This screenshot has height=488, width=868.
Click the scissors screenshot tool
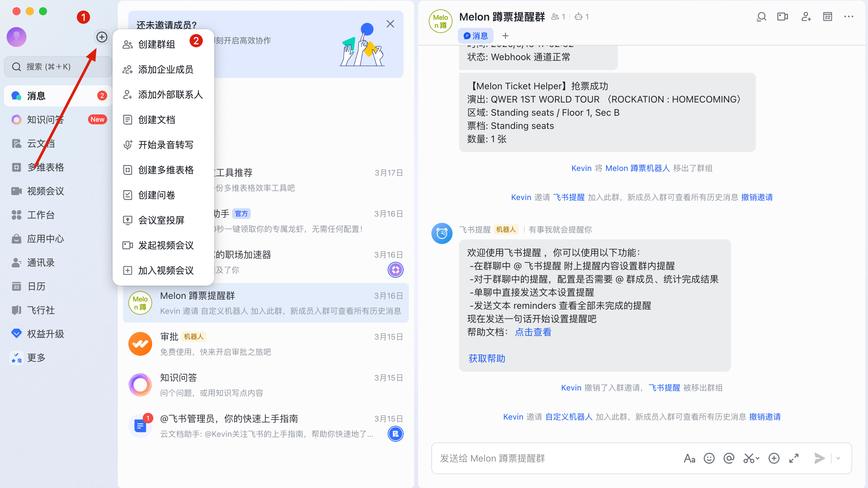click(x=749, y=458)
